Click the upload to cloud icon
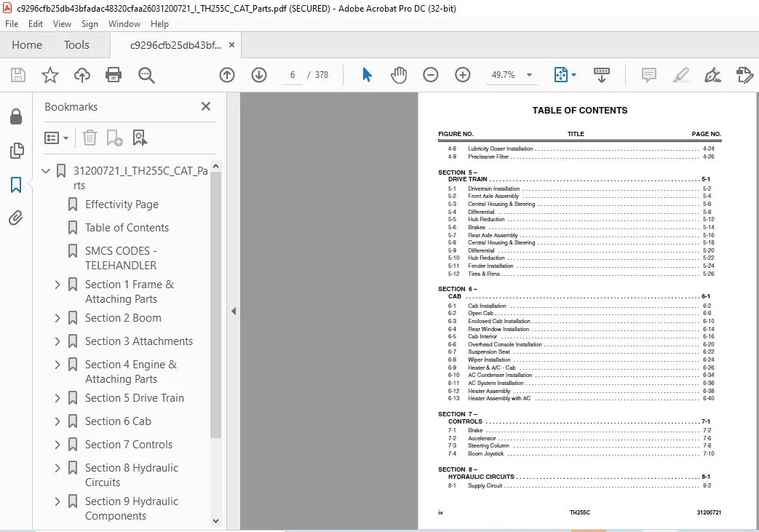759x532 pixels. click(x=82, y=75)
